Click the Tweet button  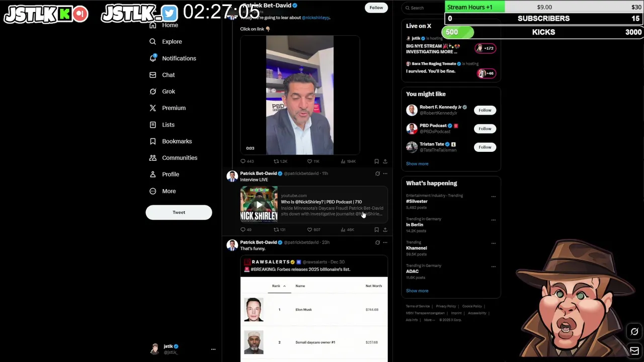point(179,212)
